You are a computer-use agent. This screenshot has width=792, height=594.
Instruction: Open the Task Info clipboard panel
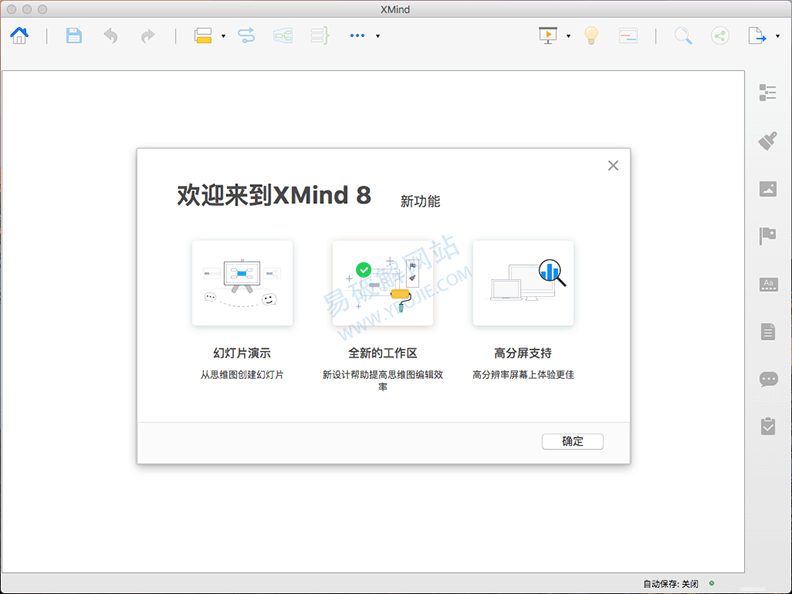click(x=768, y=426)
